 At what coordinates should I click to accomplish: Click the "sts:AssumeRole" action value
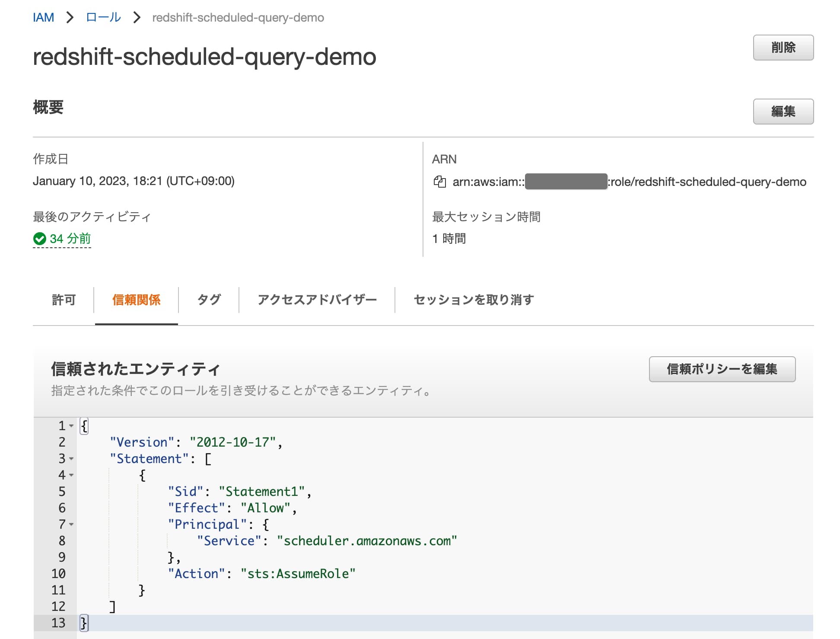coord(298,574)
